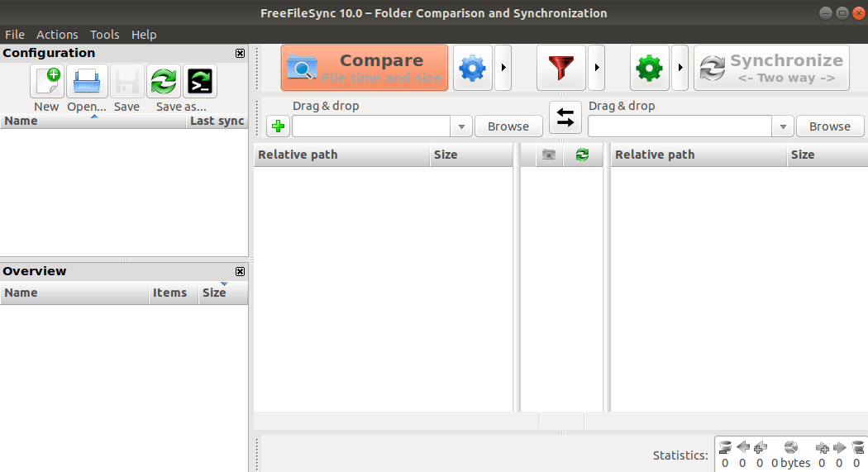868x472 pixels.
Task: Expand sync settings arrow next to green gear
Action: pyautogui.click(x=680, y=68)
